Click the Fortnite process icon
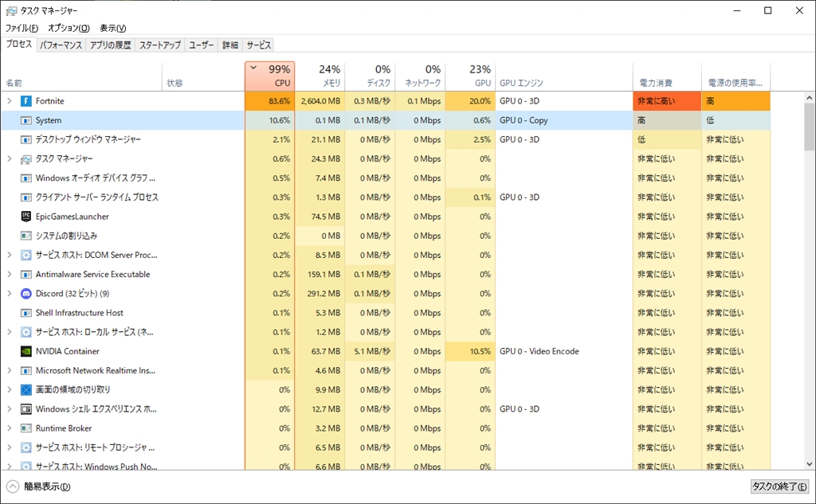 pos(25,101)
